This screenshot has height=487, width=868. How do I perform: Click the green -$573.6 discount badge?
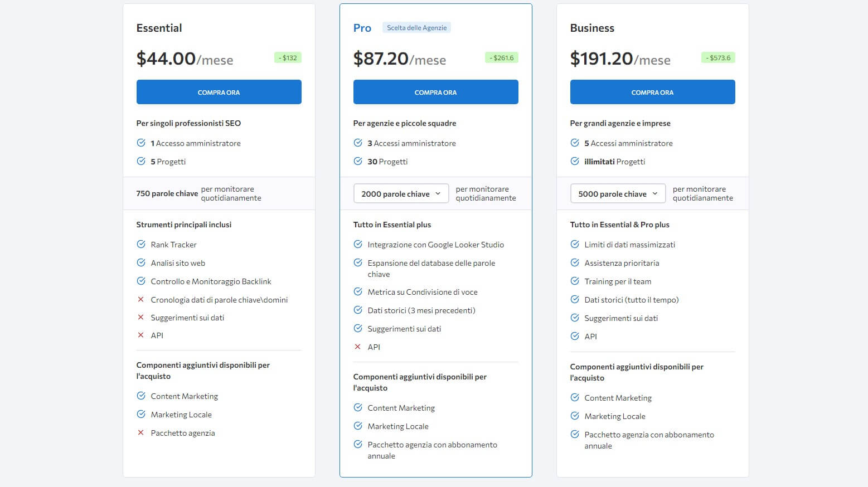(718, 57)
